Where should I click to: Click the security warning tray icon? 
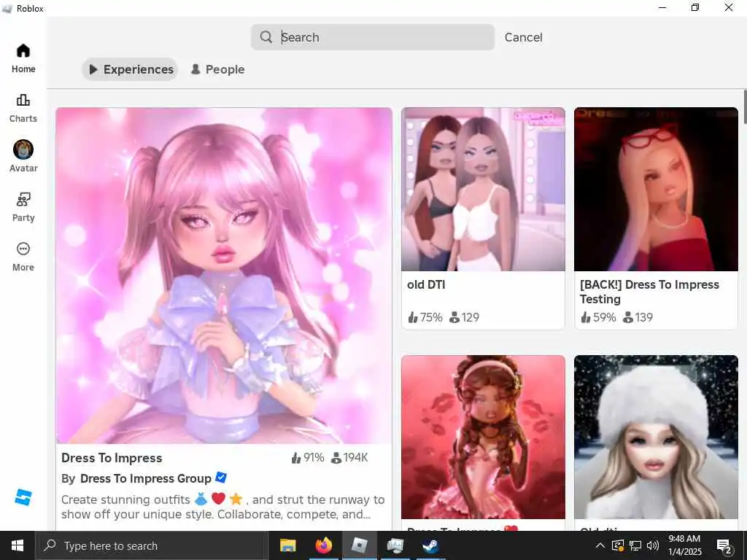(x=618, y=545)
